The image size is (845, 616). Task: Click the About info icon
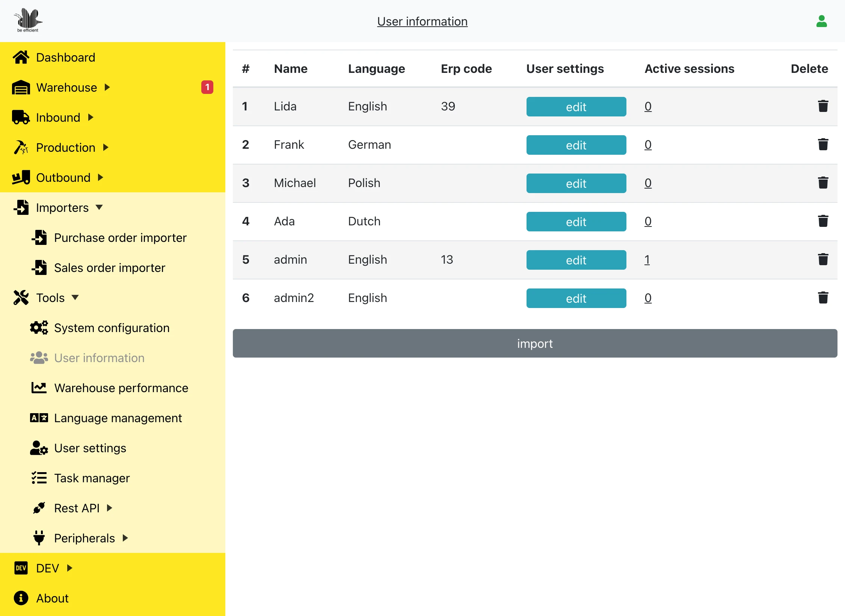(x=21, y=598)
